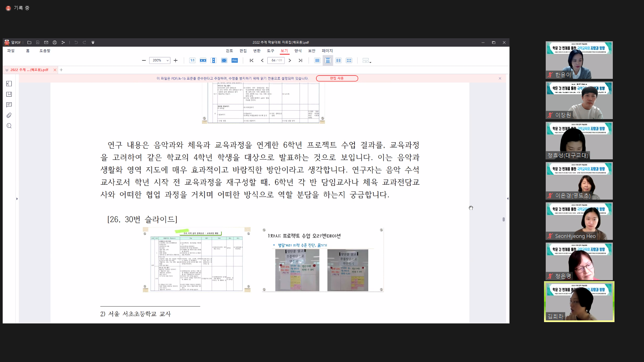
Task: Click the share icon in the quick toolbar
Action: click(x=63, y=43)
